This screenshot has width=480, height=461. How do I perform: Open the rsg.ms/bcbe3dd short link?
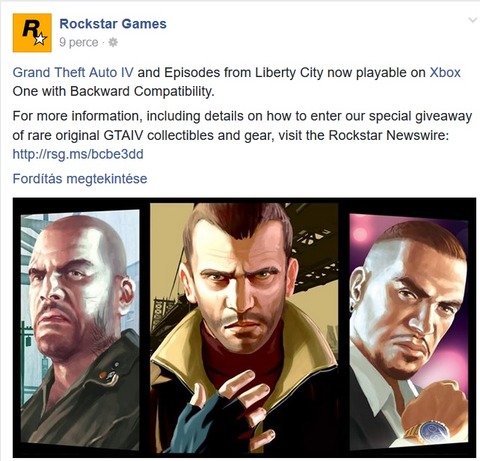click(78, 154)
